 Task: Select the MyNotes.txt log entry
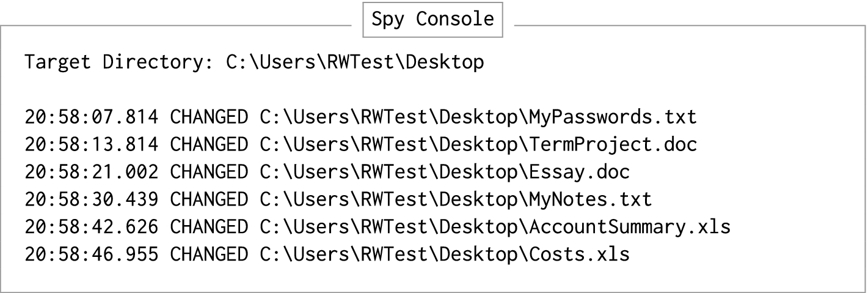338,199
